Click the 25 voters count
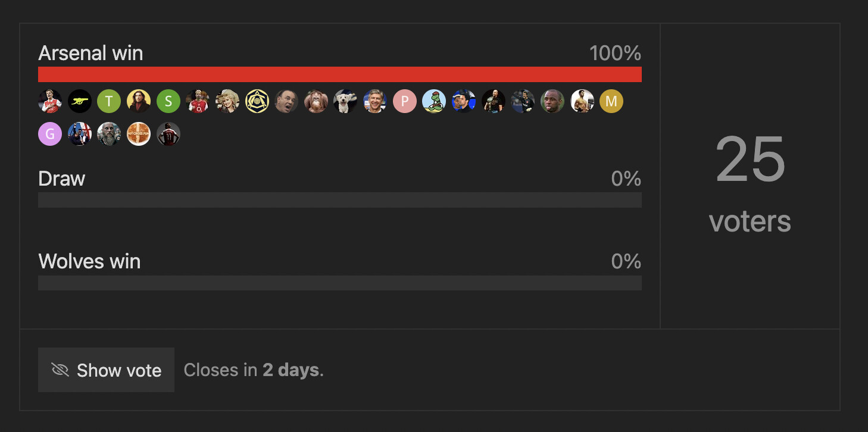The image size is (868, 432). pyautogui.click(x=750, y=183)
